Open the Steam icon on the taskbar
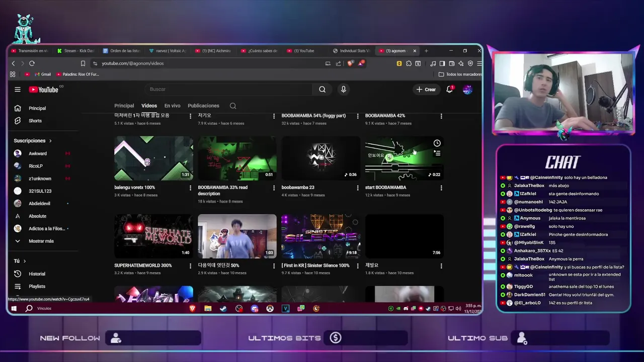The height and width of the screenshot is (362, 644). coord(223,308)
